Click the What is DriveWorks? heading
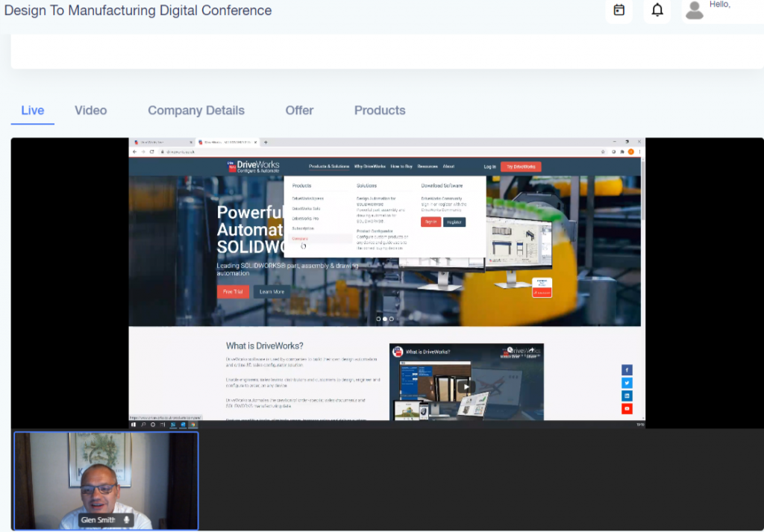This screenshot has width=764, height=532. tap(265, 346)
